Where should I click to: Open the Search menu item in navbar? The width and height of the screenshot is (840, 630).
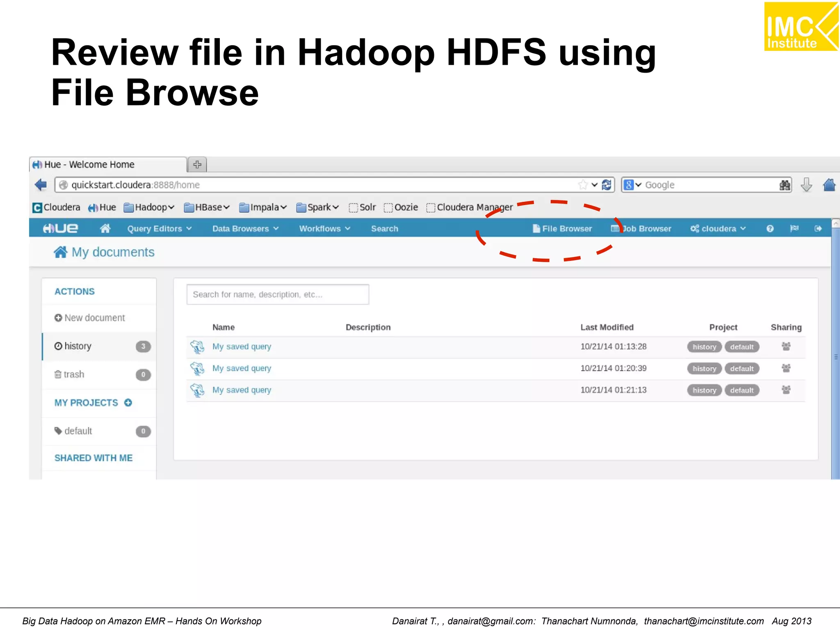click(x=385, y=228)
